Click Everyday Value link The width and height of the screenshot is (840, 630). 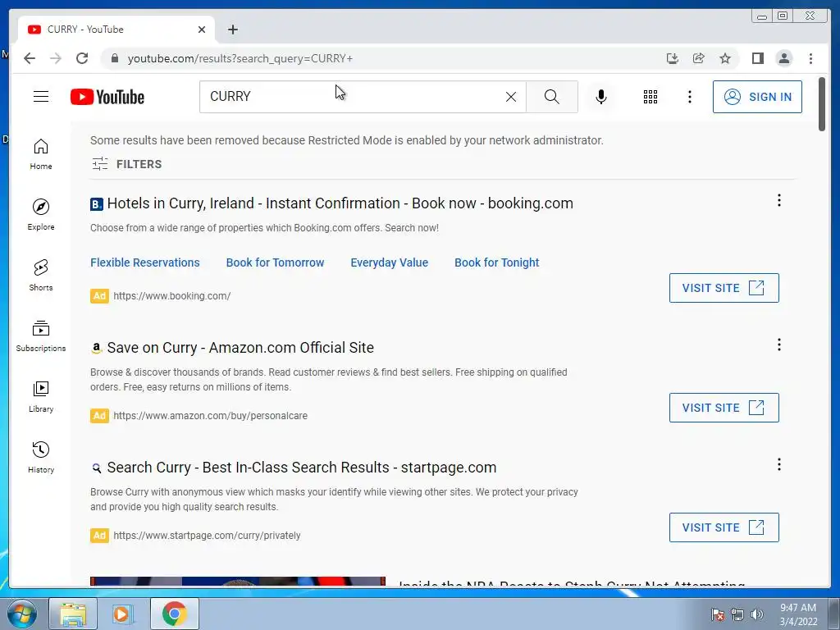[x=389, y=262]
